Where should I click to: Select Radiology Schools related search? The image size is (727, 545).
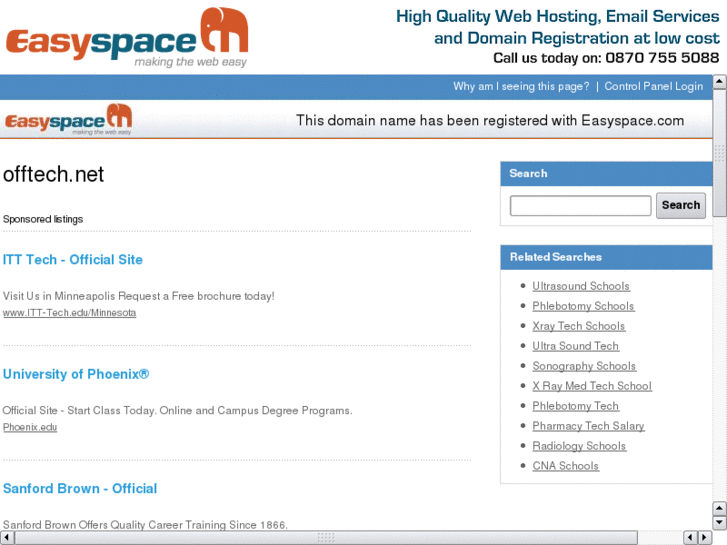click(579, 446)
